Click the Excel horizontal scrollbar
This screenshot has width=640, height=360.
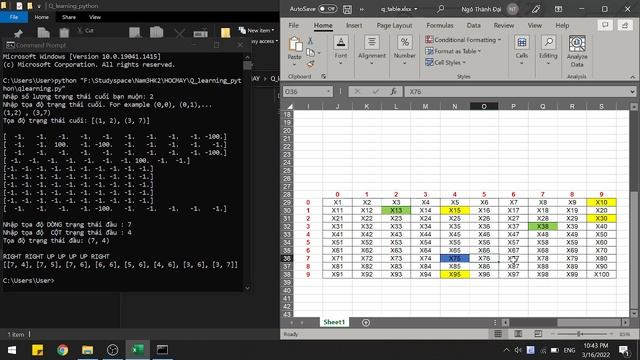[x=565, y=322]
